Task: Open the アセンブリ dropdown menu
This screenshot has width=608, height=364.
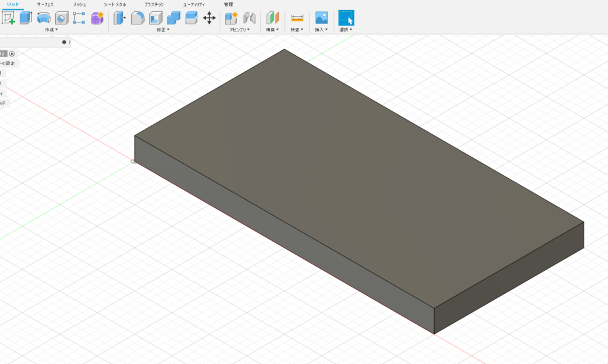Action: point(239,30)
